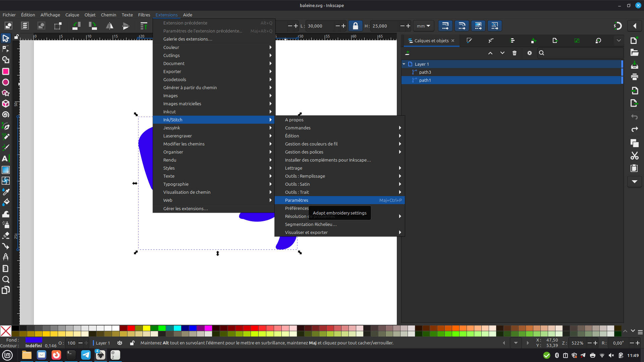Toggle the width/height ratio lock
The image size is (644, 362).
pyautogui.click(x=355, y=26)
